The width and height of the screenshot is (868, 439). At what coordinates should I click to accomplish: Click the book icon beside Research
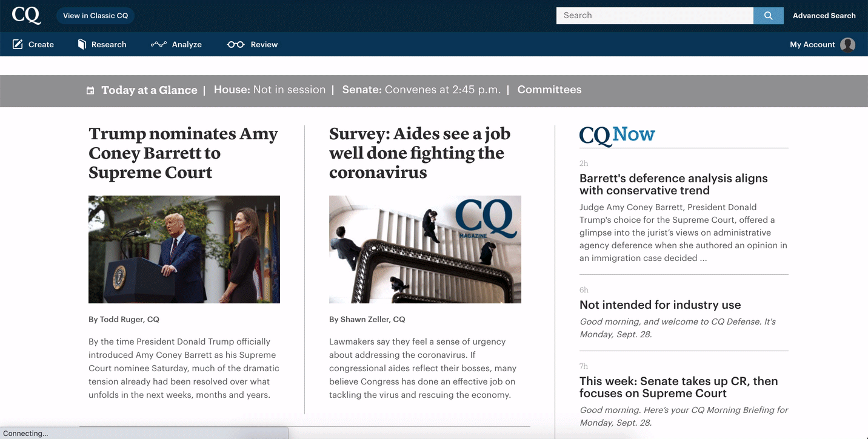coord(82,44)
